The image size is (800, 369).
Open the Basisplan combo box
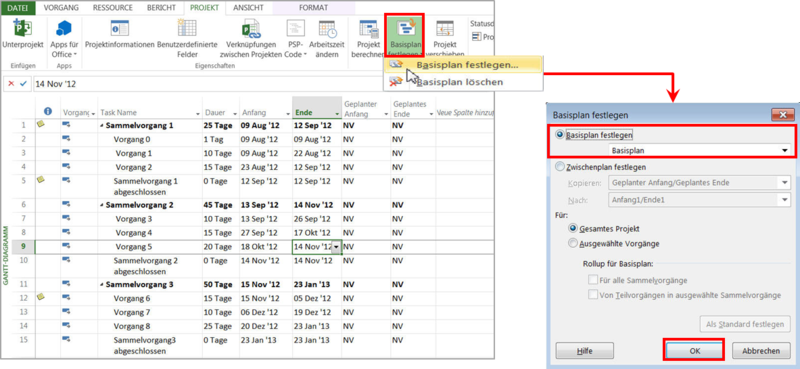point(699,150)
